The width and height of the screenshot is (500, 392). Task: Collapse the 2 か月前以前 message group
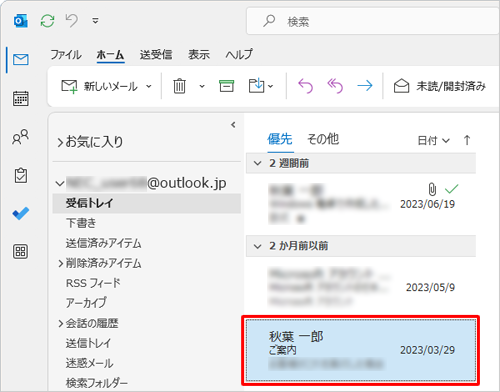(257, 246)
